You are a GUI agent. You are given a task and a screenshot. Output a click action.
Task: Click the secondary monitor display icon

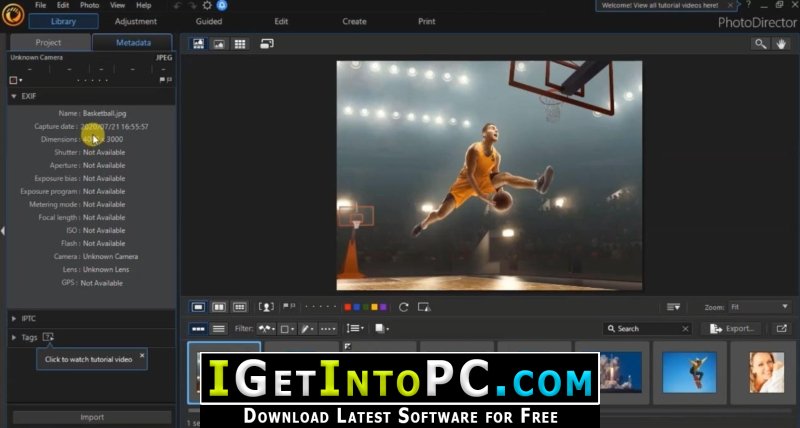[x=266, y=44]
